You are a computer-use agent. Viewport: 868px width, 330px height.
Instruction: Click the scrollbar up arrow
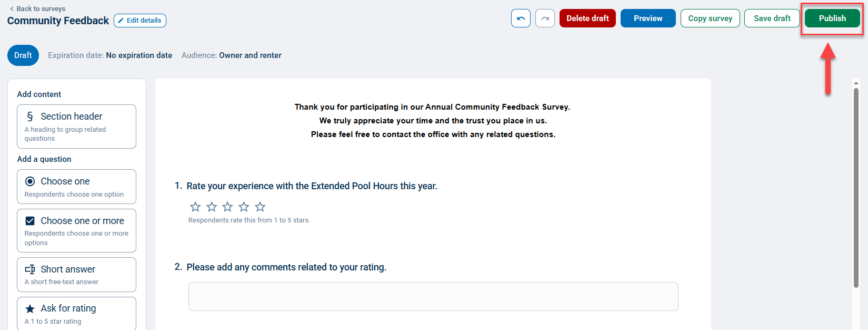[x=856, y=83]
